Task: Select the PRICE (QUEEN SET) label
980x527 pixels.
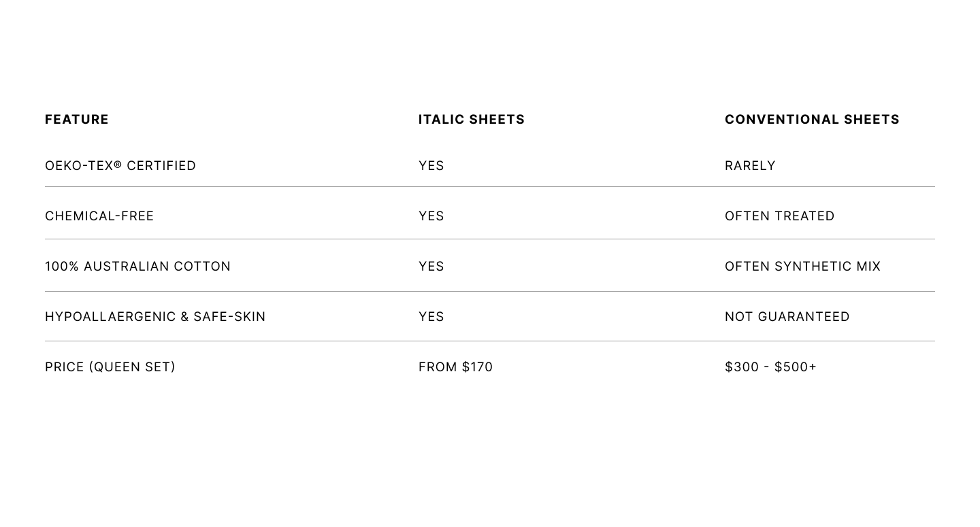Action: [110, 367]
